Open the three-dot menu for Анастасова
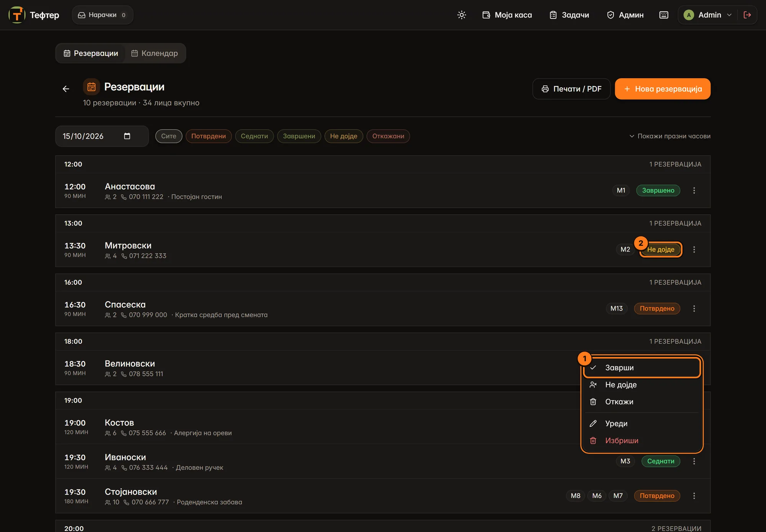Screen dimensions: 766x532 coord(694,190)
